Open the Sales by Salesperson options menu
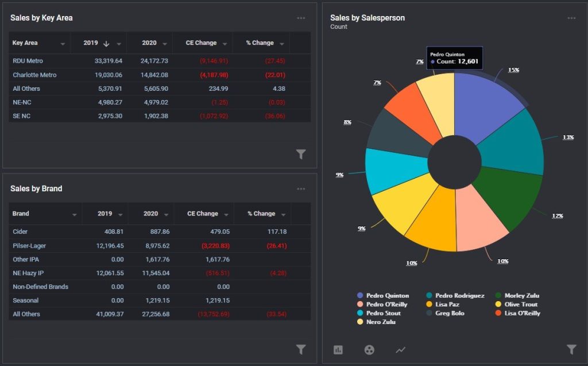The width and height of the screenshot is (588, 366). coord(571,18)
